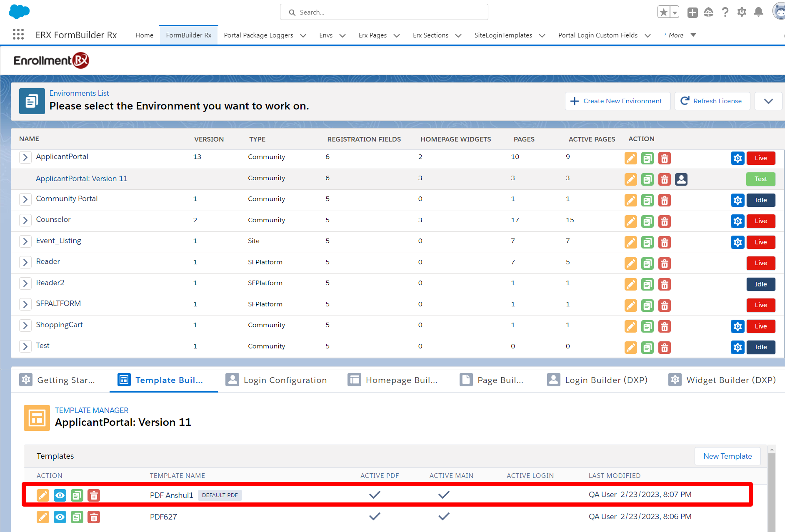
Task: Open the Home navigation tab
Action: pos(144,35)
